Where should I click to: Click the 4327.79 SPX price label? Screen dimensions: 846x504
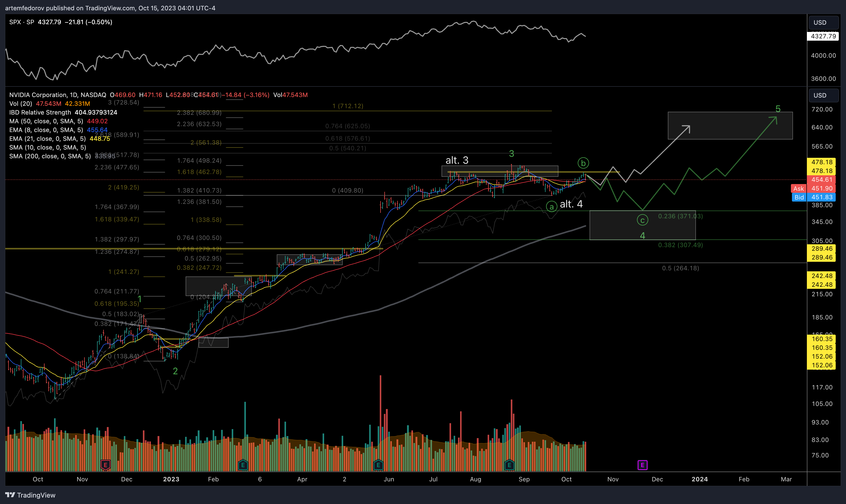(823, 36)
